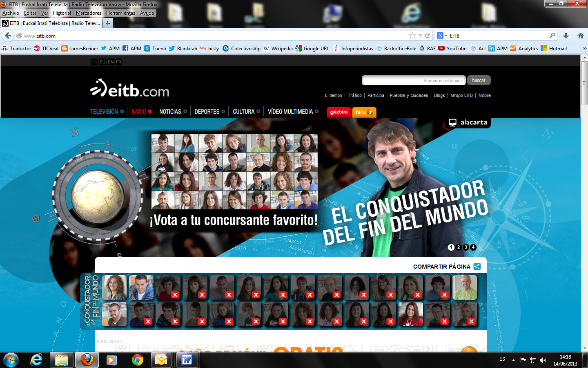Click the Buscar en eitb.com search field
The height and width of the screenshot is (368, 588).
413,81
